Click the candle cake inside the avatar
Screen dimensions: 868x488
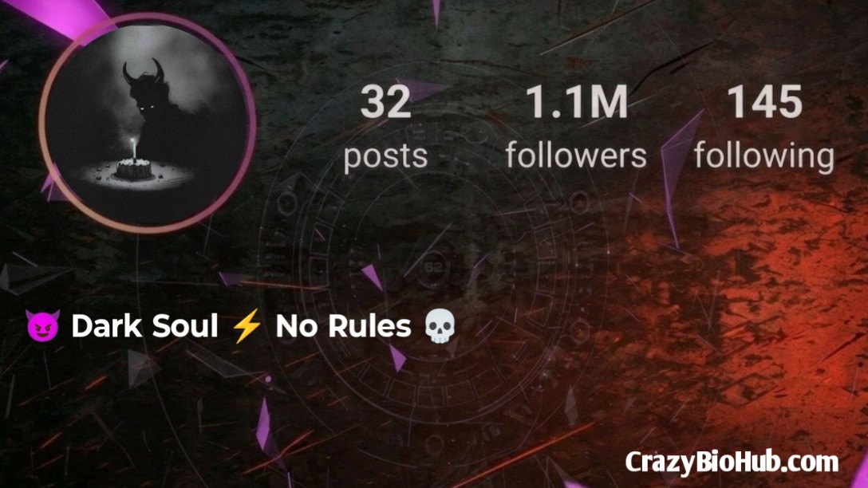(x=133, y=164)
